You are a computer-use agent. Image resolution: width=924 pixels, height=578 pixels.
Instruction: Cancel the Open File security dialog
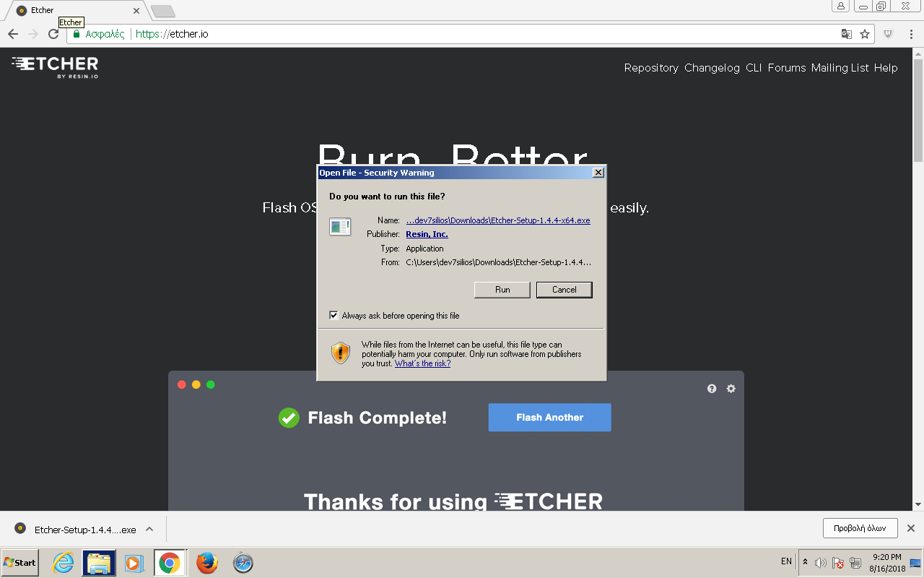tap(565, 290)
